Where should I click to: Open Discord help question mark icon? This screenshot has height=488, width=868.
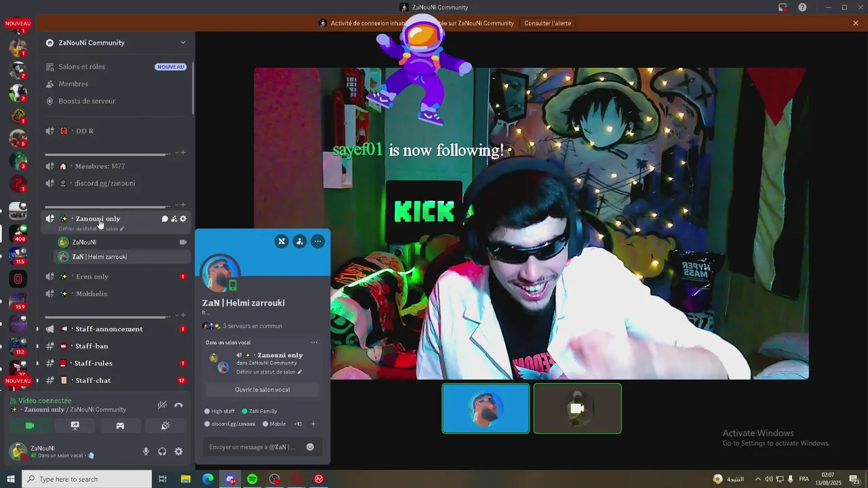point(803,7)
